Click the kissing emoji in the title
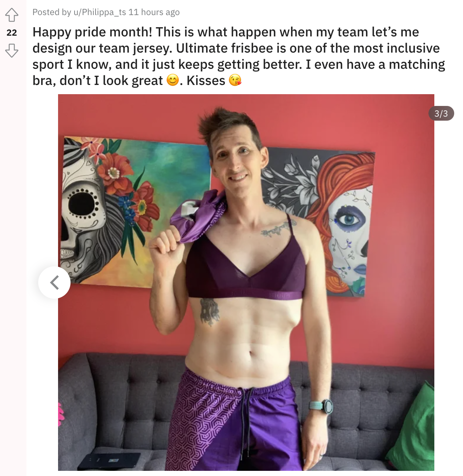 point(235,80)
